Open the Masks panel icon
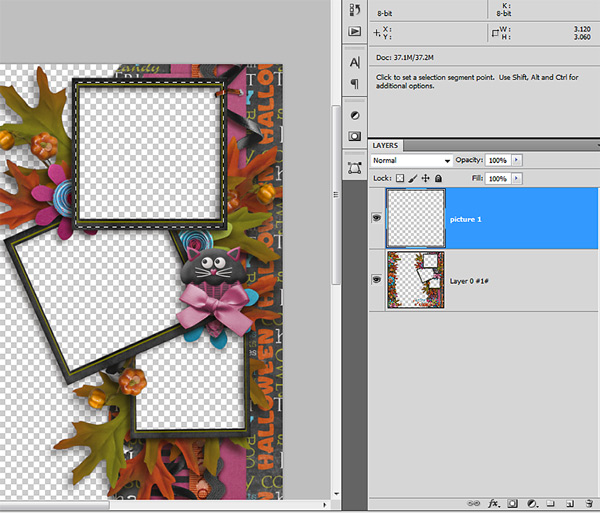 (355, 136)
